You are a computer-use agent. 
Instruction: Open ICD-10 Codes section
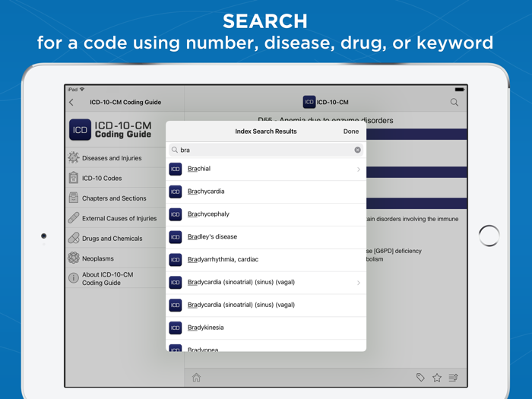coord(116,178)
